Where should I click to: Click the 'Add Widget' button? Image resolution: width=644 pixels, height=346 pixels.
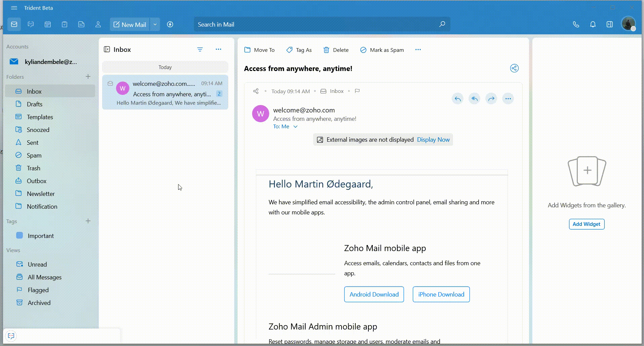(x=586, y=224)
